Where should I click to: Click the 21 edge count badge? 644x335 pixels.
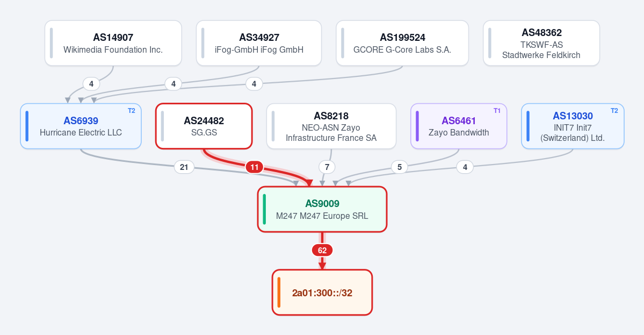point(184,167)
